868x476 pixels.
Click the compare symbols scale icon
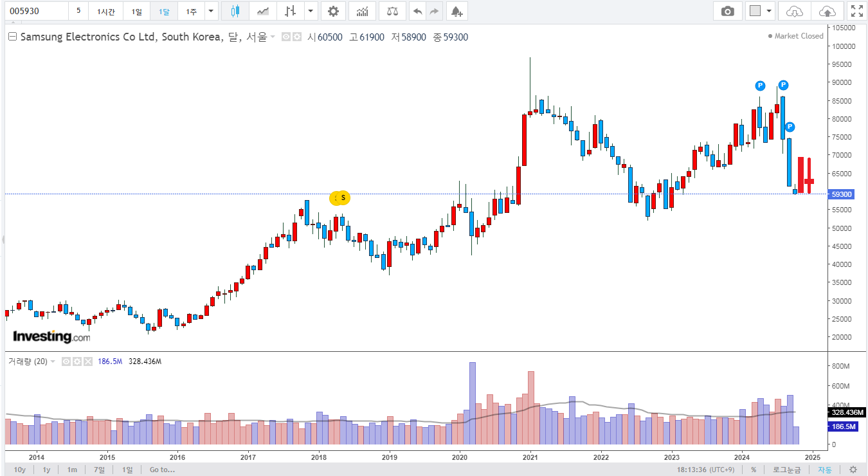[392, 11]
